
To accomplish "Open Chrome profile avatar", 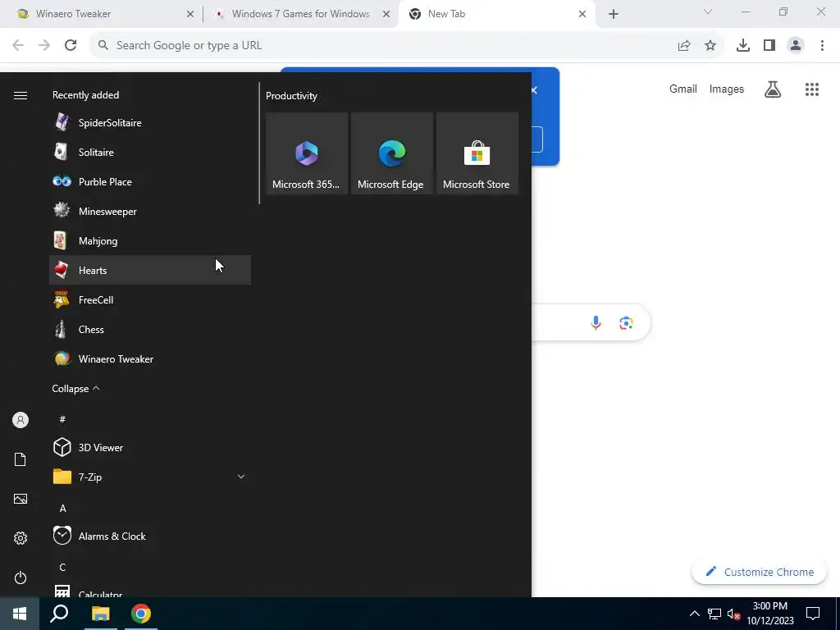I will click(x=796, y=46).
